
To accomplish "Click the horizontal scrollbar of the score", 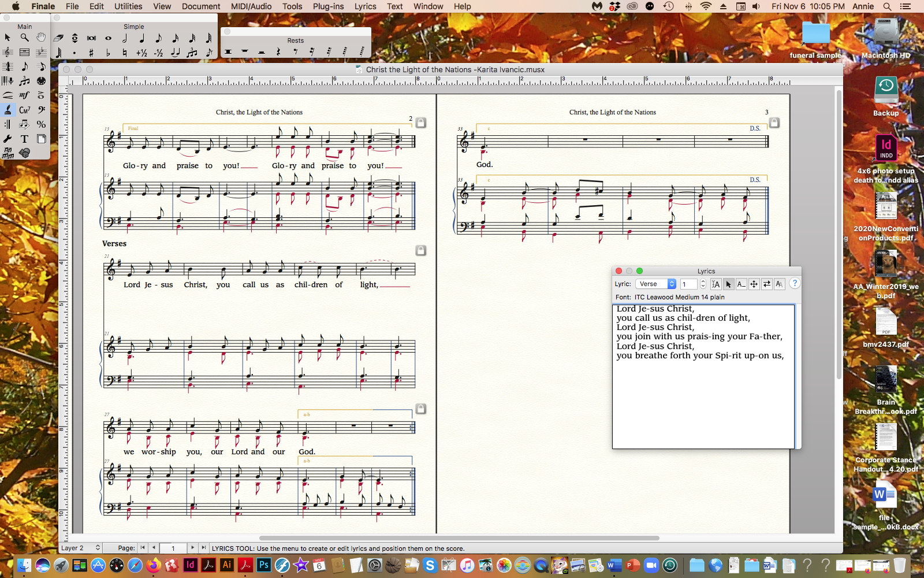I will [x=459, y=538].
